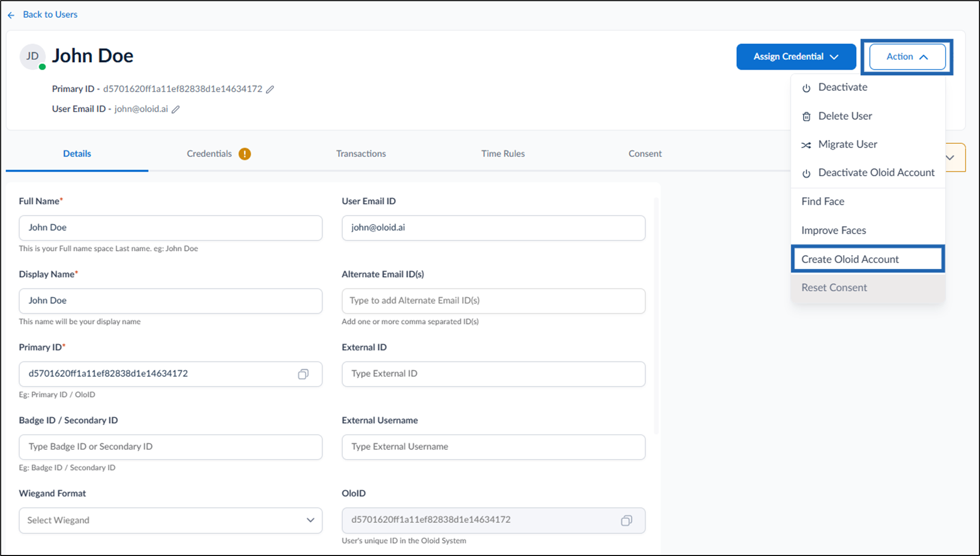Focus the External ID input field
Viewport: 980px width, 556px height.
(493, 374)
